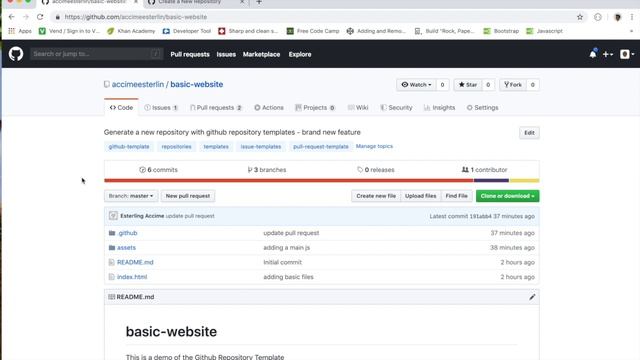Viewport: 640px width, 360px height.
Task: Click the Search or jump to field
Action: [97, 54]
